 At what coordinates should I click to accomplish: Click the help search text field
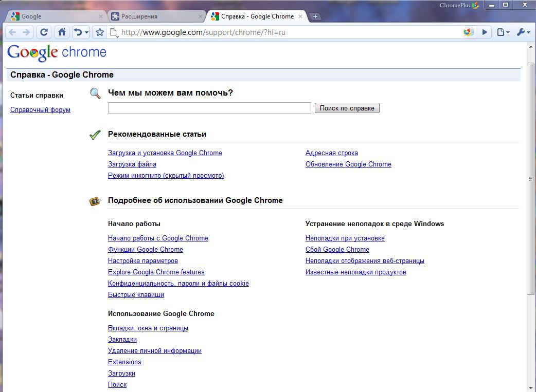tap(209, 108)
